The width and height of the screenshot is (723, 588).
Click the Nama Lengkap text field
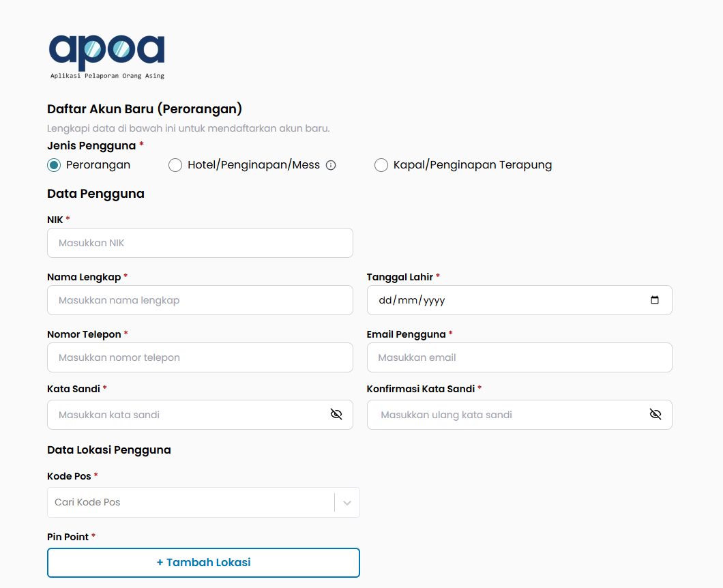click(x=200, y=300)
